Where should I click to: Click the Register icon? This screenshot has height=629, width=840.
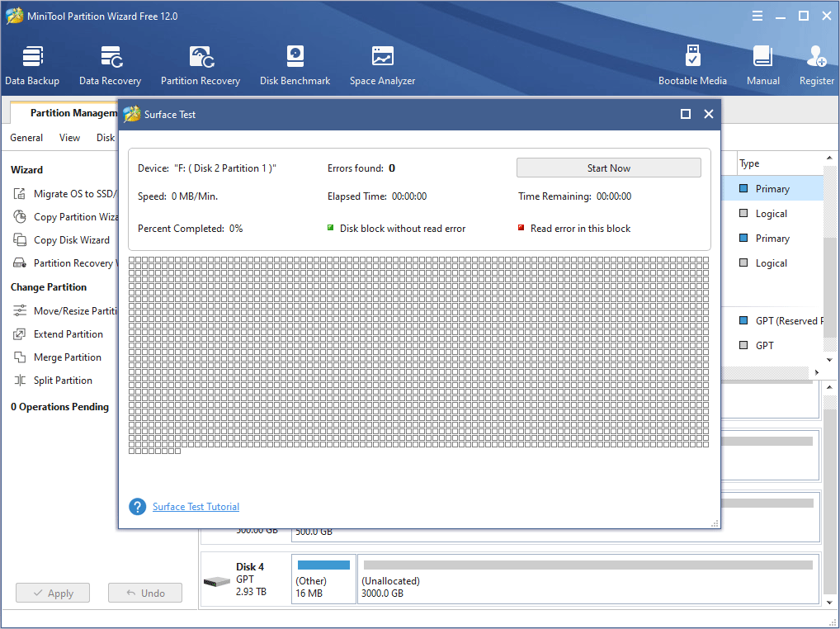click(816, 56)
